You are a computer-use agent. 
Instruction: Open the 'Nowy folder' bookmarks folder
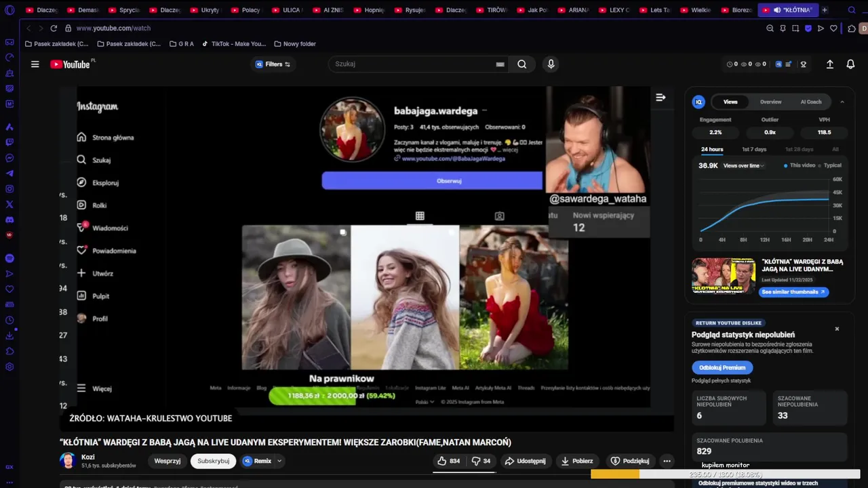tap(295, 44)
